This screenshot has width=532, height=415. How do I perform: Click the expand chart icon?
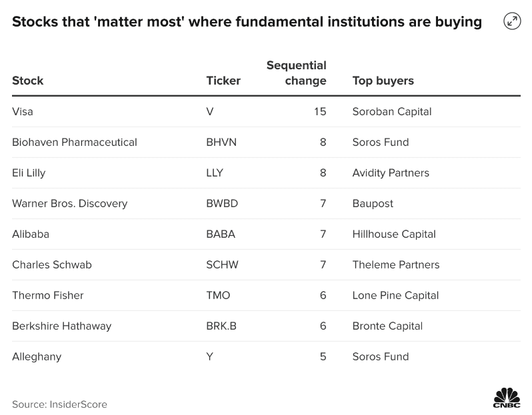pos(511,21)
